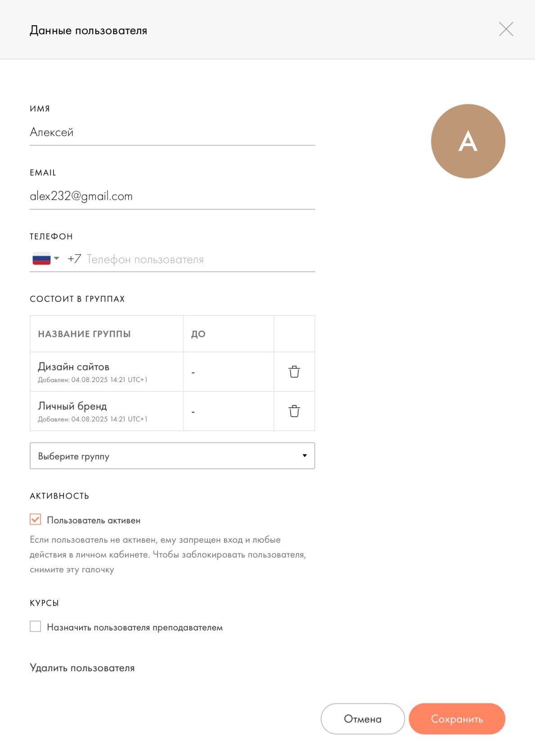Expand the phone country code selector arrow

point(57,258)
